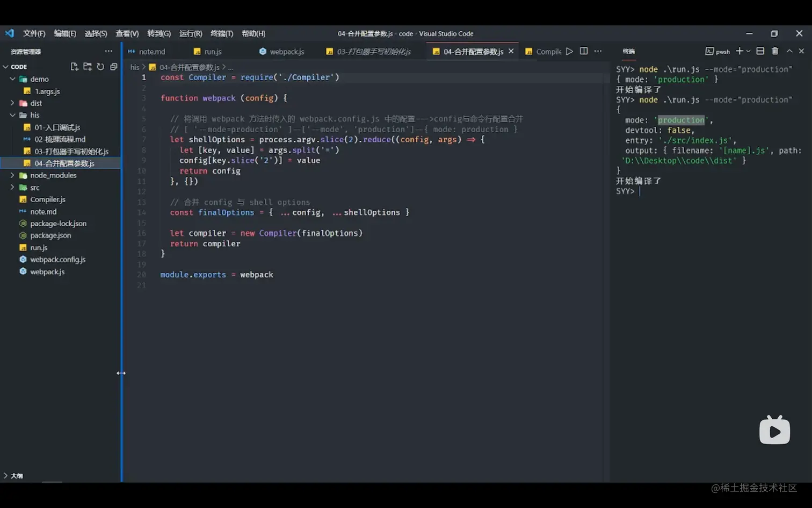Image resolution: width=812 pixels, height=508 pixels.
Task: Click line number 1 in the gutter
Action: pyautogui.click(x=143, y=77)
